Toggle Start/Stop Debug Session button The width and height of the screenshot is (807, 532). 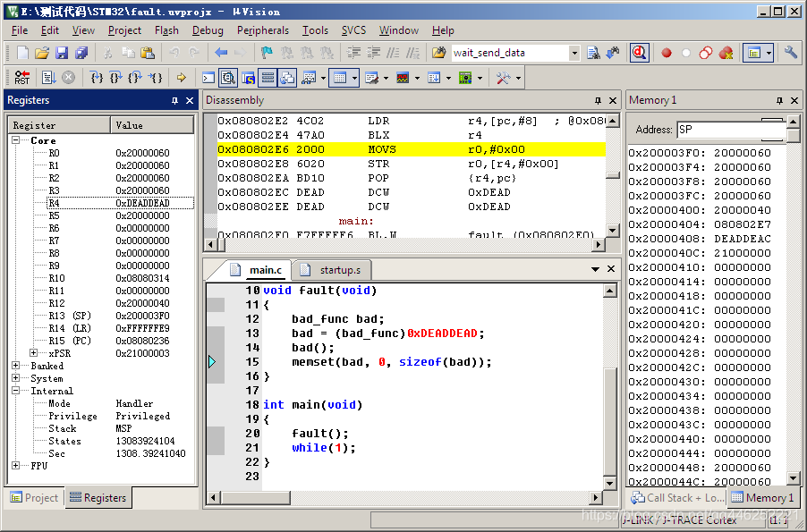639,53
